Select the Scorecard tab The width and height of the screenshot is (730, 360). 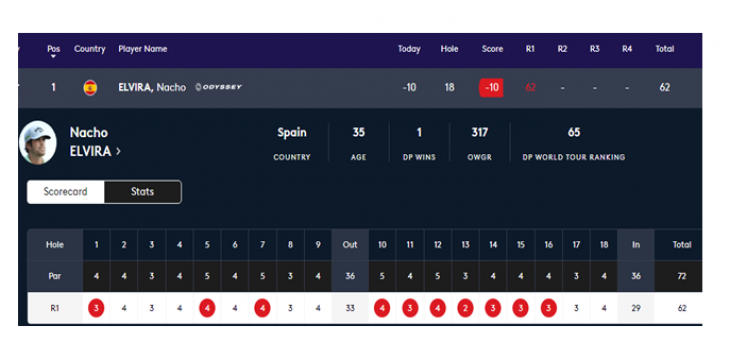pos(66,192)
